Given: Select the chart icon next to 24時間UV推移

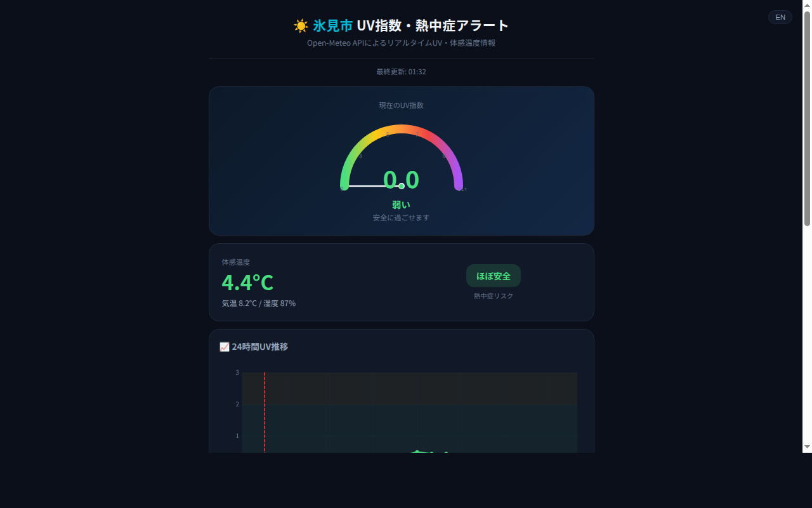Looking at the screenshot, I should (x=225, y=347).
